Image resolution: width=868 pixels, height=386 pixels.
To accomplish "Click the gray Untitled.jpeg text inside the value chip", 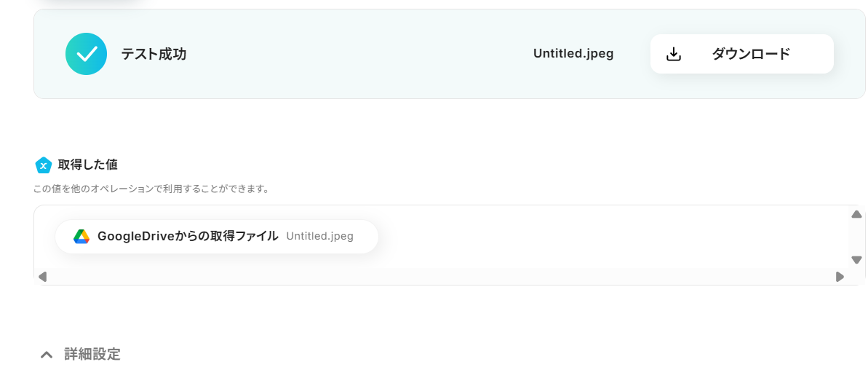I will tap(319, 237).
